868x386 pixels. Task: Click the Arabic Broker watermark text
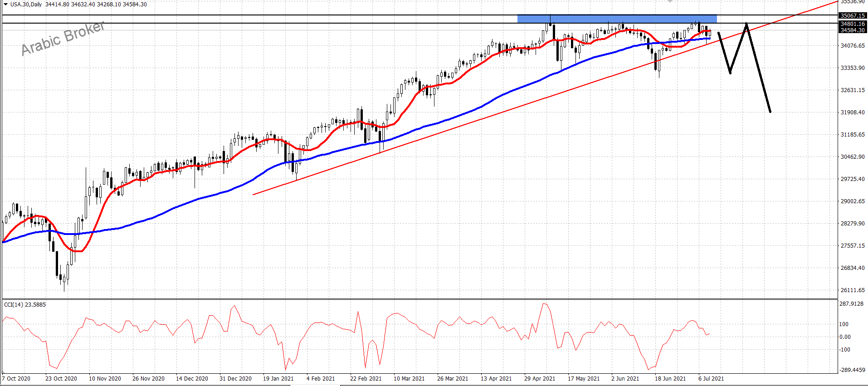click(63, 38)
